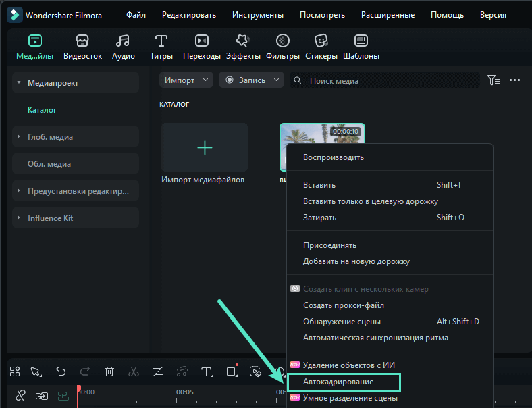532x408 pixels.
Task: Open the Видеосток stock media tab
Action: click(82, 47)
